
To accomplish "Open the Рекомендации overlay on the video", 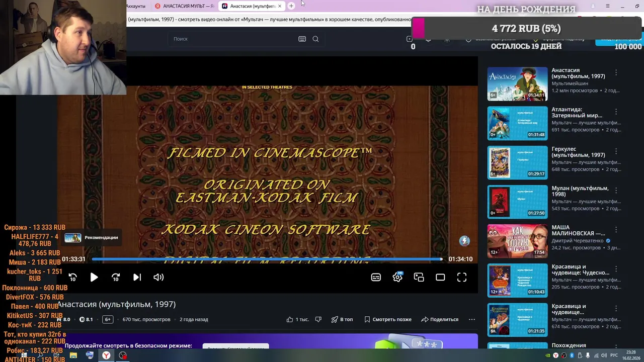I will tap(92, 237).
